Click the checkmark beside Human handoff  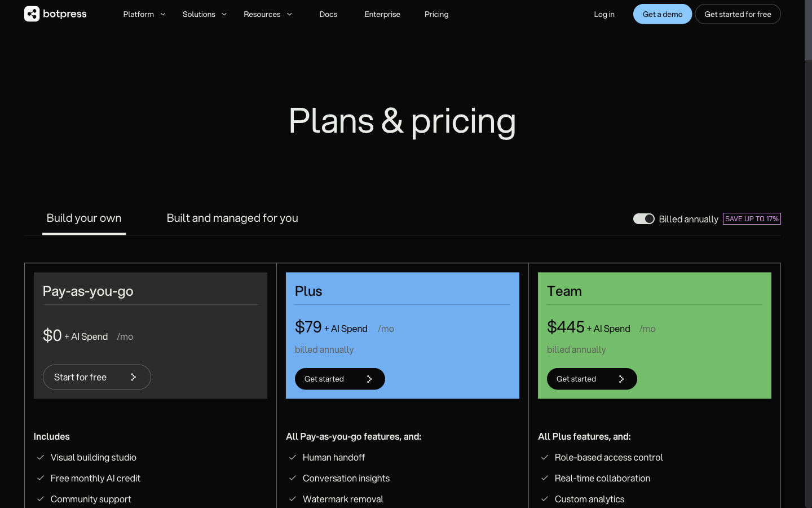[292, 457]
